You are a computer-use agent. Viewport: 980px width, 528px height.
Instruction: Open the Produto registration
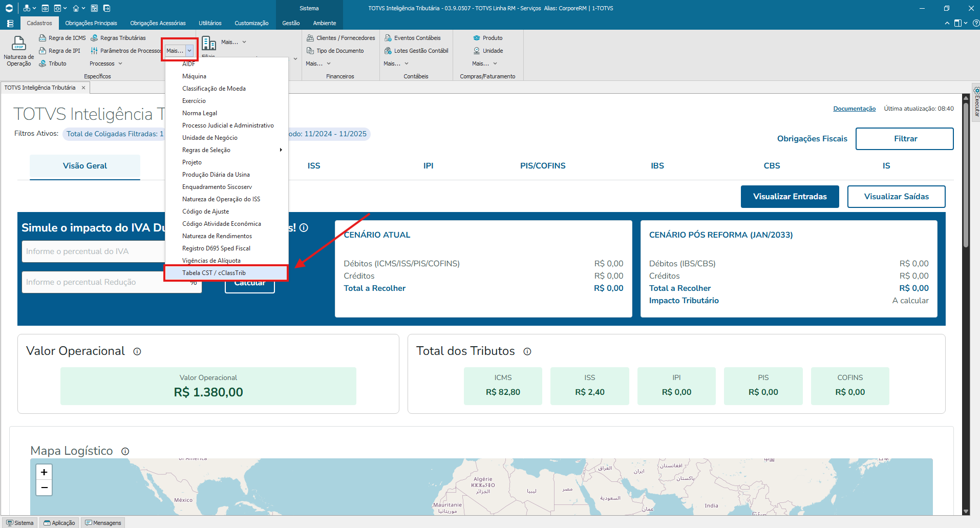[487, 38]
